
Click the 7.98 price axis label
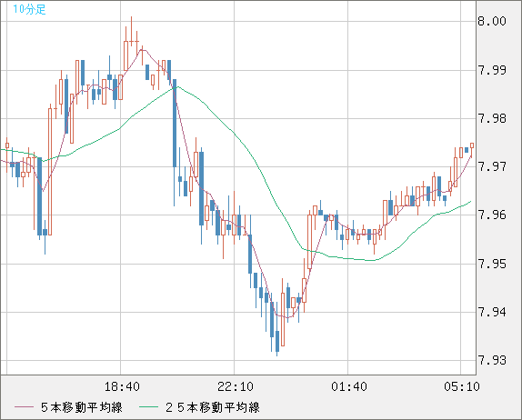tap(492, 118)
